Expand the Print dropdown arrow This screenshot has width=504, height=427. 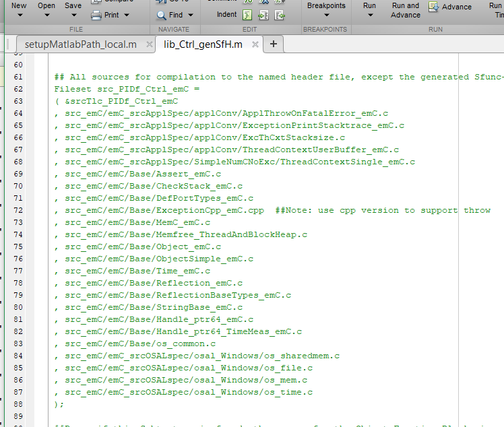[127, 15]
